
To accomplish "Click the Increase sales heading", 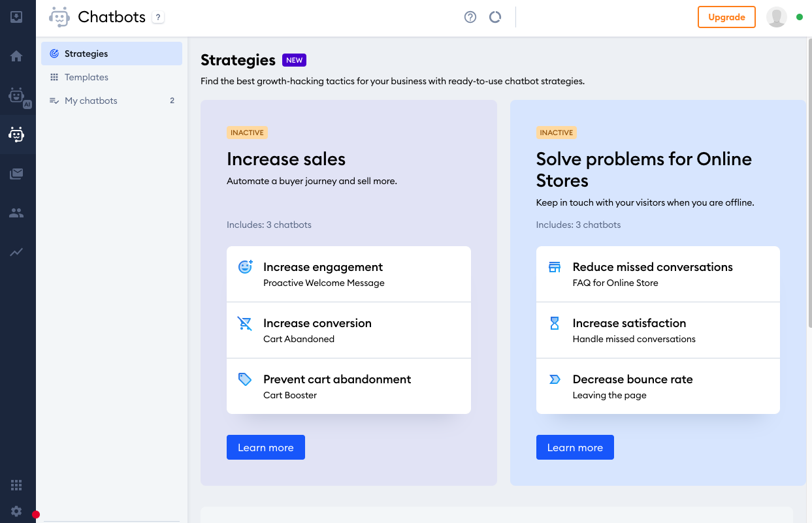I will click(286, 159).
